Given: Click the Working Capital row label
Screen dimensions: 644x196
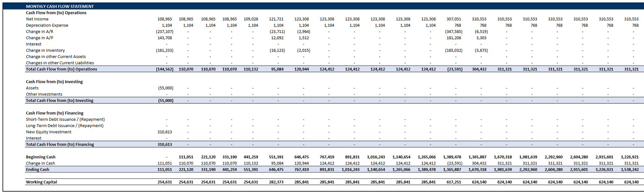Looking at the screenshot, I should [x=41, y=182].
